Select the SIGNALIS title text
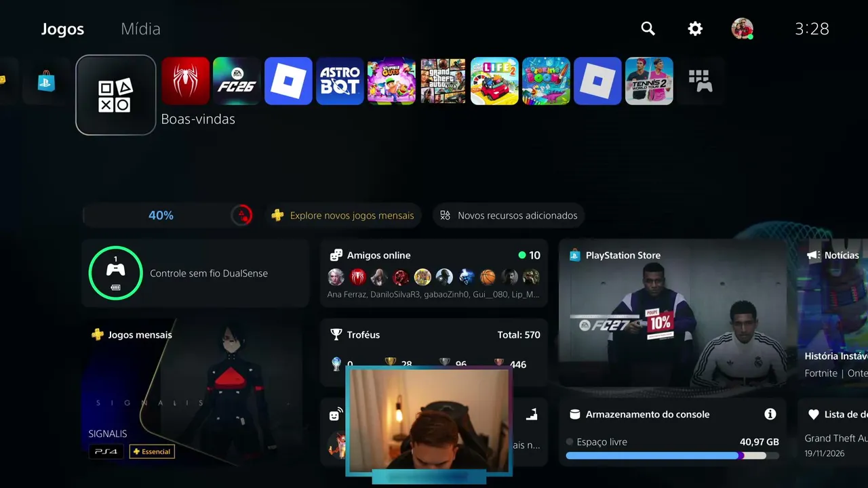This screenshot has width=868, height=488. coord(108,434)
